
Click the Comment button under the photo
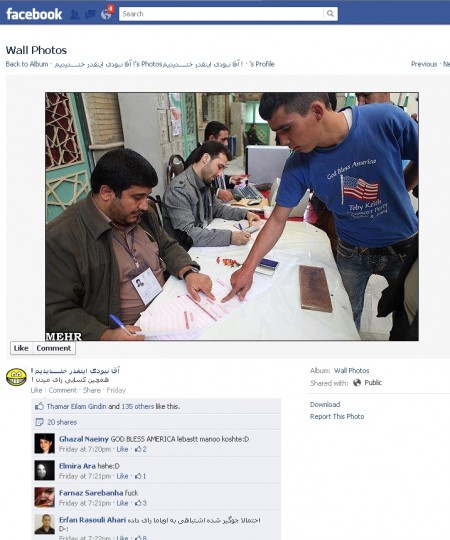point(54,348)
